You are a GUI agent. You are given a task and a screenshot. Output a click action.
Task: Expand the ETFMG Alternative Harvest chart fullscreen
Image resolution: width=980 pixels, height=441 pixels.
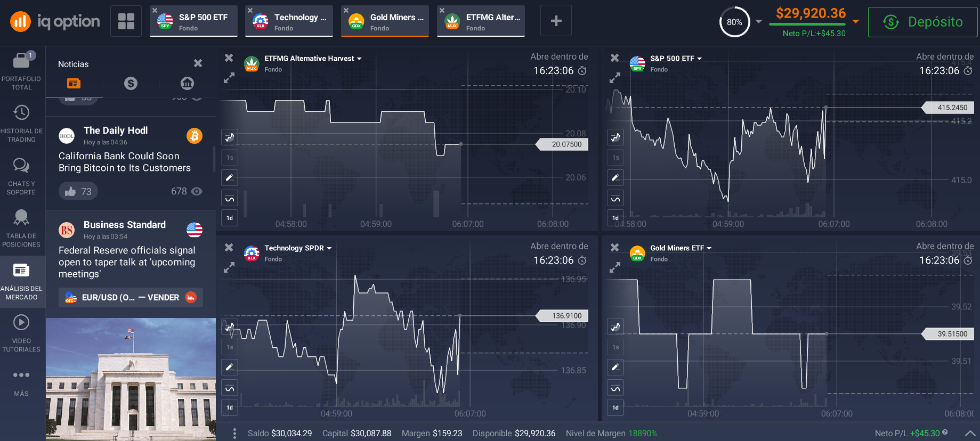[229, 78]
